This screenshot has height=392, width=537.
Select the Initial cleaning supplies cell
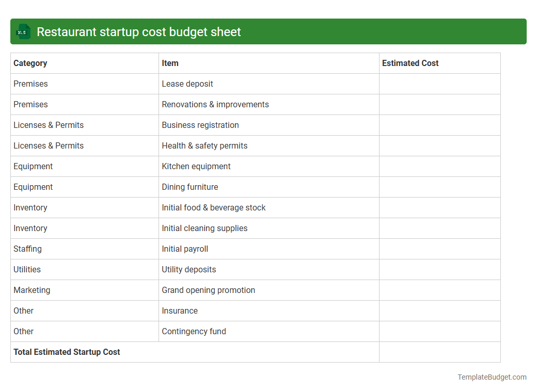[x=204, y=228]
